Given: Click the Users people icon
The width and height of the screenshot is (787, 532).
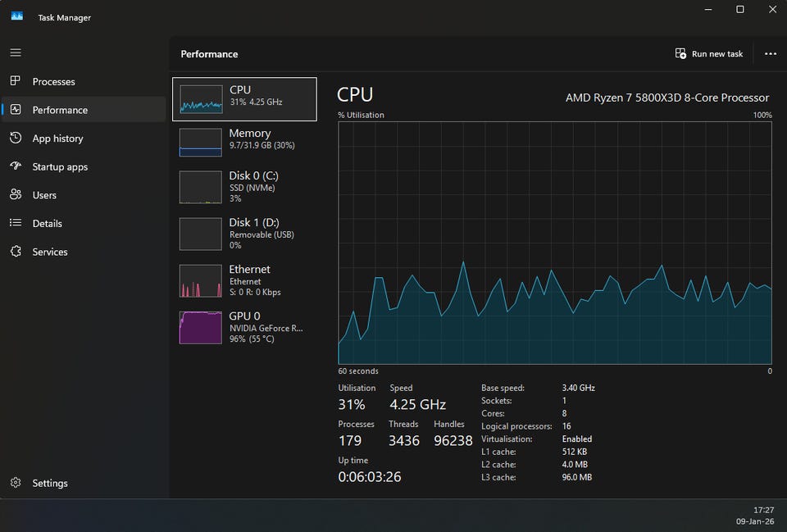Looking at the screenshot, I should [15, 195].
